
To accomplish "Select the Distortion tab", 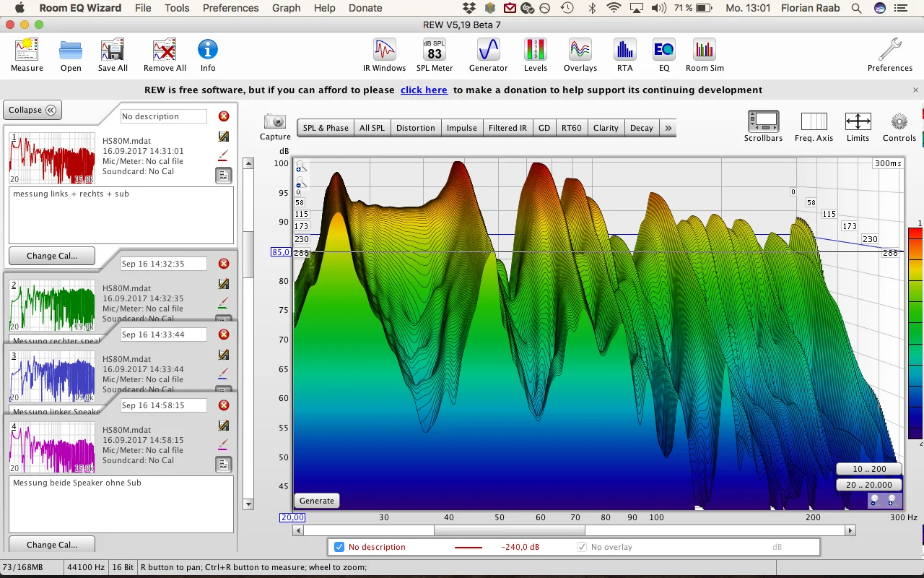I will pos(416,128).
